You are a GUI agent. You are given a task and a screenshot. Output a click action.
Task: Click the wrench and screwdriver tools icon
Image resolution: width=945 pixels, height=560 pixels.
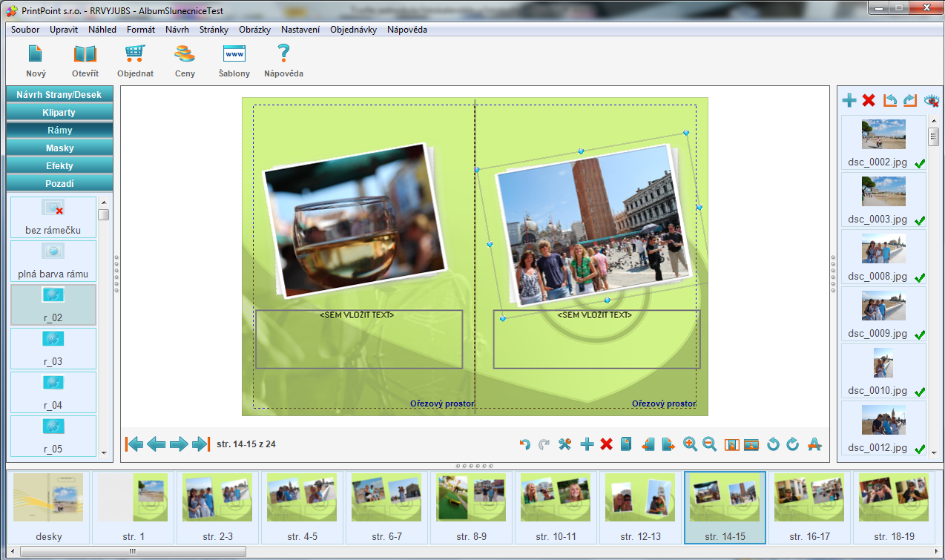pos(565,444)
